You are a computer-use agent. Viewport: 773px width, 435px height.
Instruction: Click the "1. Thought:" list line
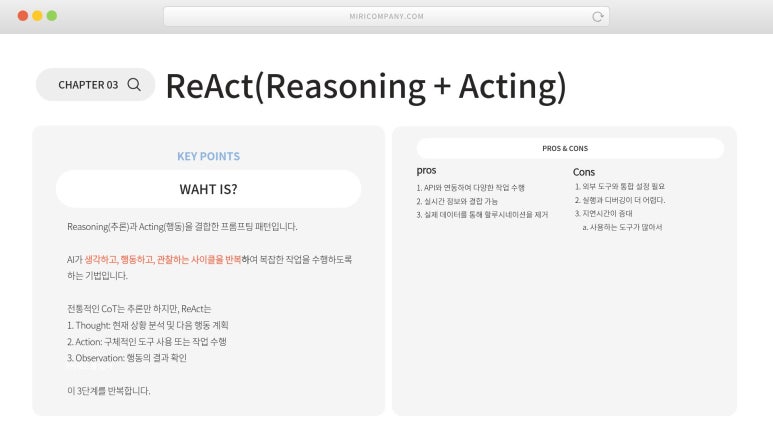point(147,325)
